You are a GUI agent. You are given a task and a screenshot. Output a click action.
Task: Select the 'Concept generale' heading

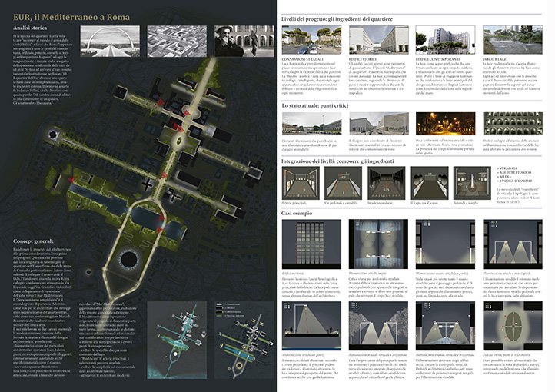(x=34, y=241)
